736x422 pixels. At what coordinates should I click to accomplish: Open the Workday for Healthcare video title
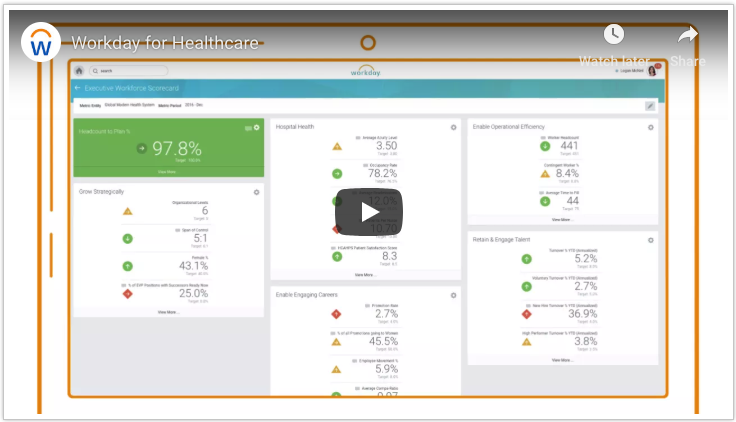[165, 43]
